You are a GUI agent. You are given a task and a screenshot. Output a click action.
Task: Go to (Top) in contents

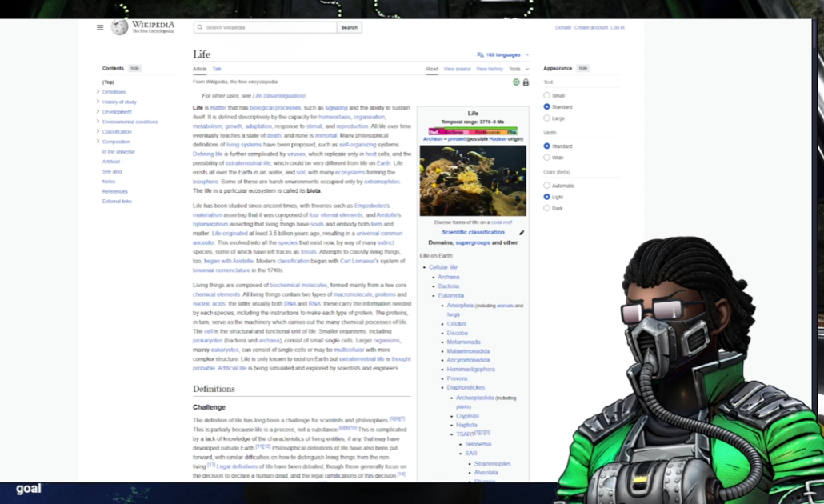(x=108, y=82)
